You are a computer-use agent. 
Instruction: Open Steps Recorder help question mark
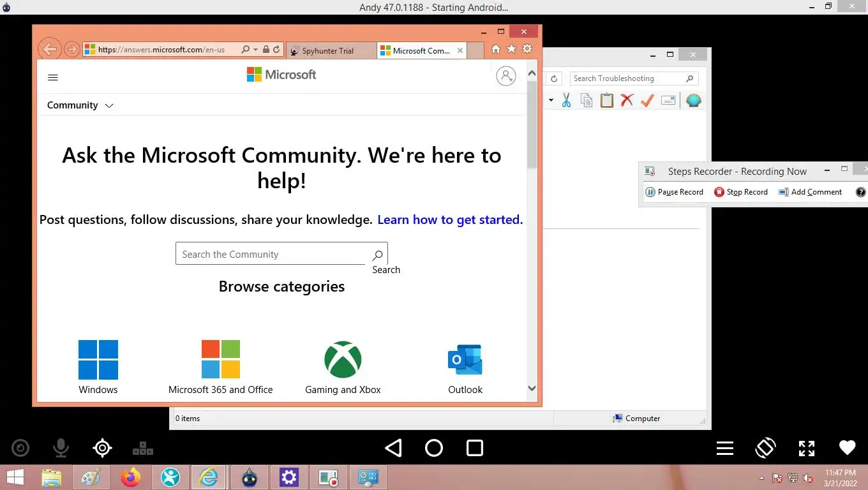click(861, 192)
